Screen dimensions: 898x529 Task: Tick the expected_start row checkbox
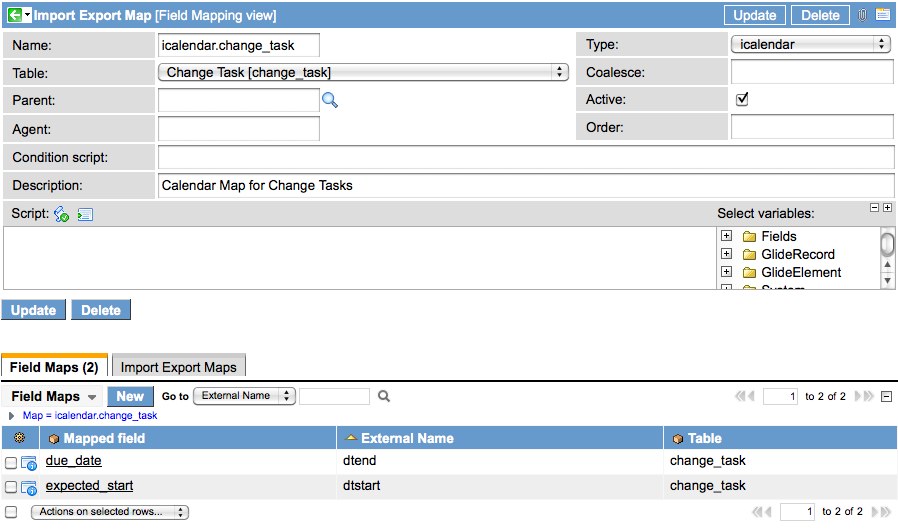(11, 487)
